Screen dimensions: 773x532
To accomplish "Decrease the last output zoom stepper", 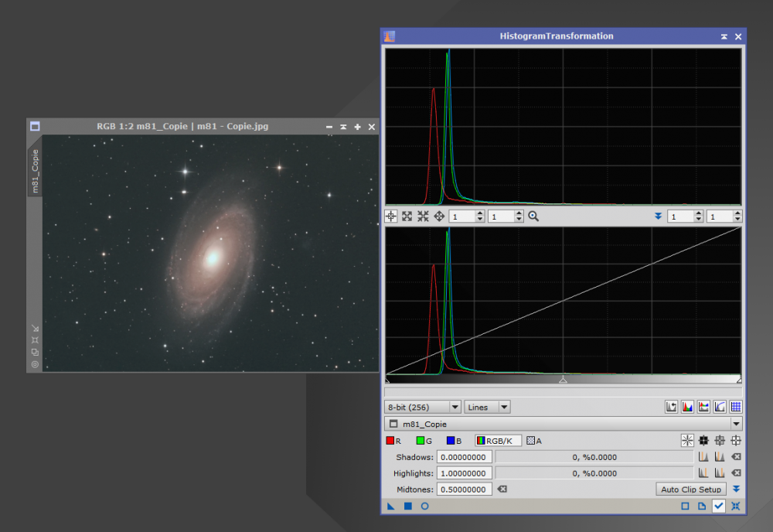I will pyautogui.click(x=737, y=220).
